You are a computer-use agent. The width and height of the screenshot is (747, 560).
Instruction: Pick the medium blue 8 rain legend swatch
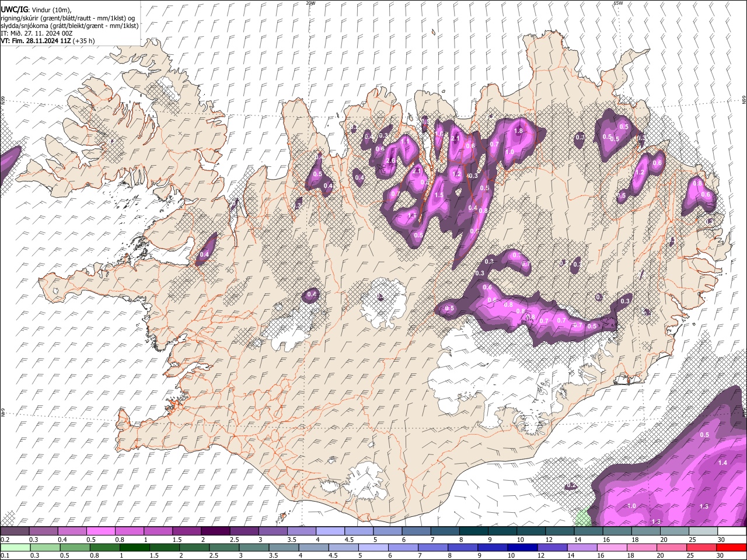click(x=462, y=547)
